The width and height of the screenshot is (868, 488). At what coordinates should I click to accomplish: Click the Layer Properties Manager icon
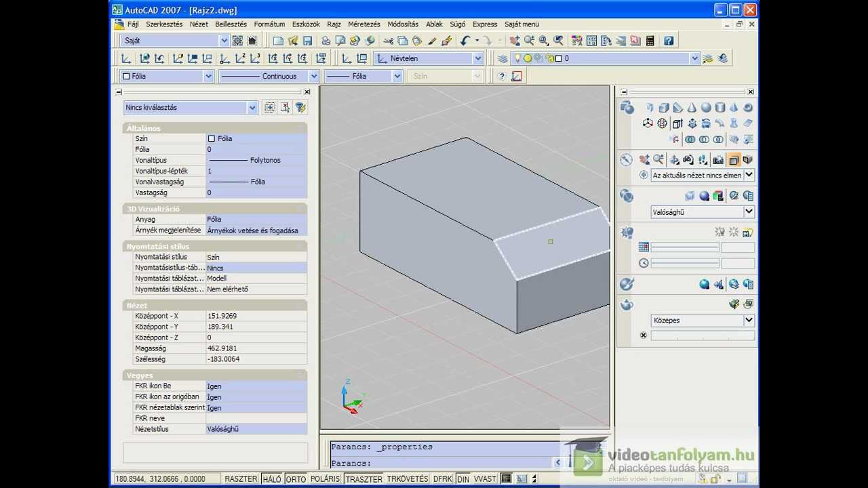coord(502,58)
